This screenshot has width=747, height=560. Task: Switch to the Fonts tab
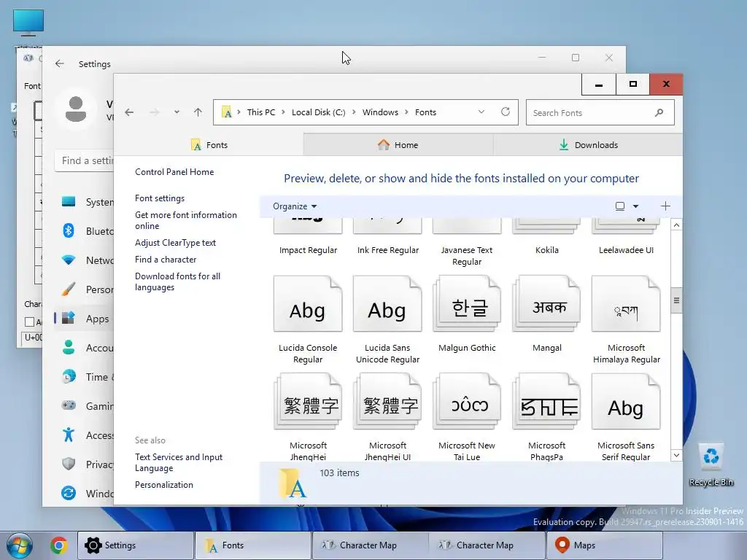[x=209, y=145]
